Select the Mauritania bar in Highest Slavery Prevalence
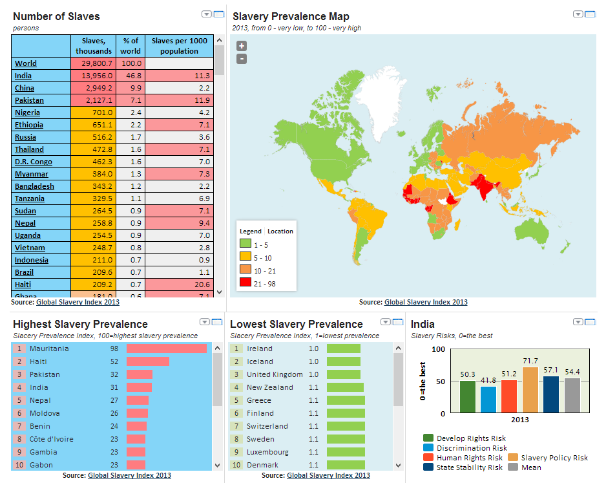 coord(181,348)
